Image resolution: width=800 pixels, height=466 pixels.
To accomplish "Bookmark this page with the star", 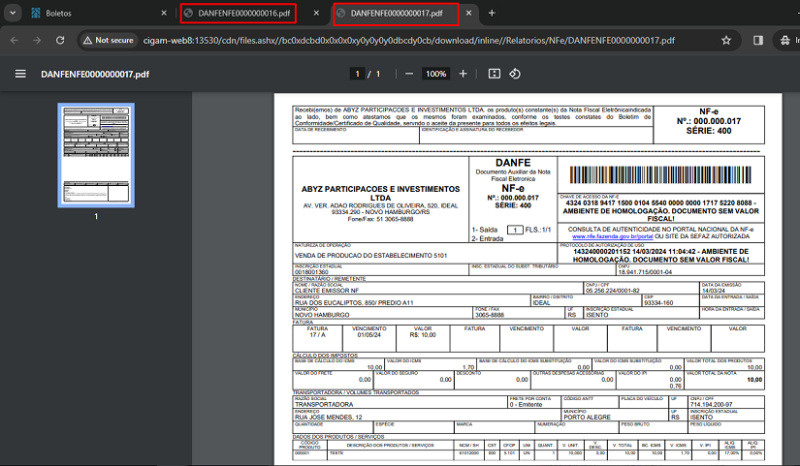I will coord(726,40).
